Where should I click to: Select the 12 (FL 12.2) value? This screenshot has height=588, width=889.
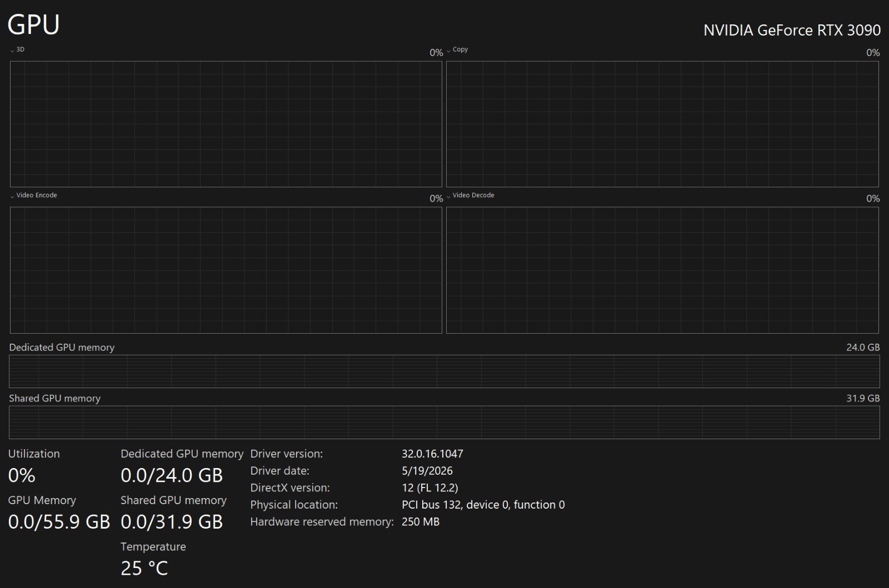click(x=430, y=488)
